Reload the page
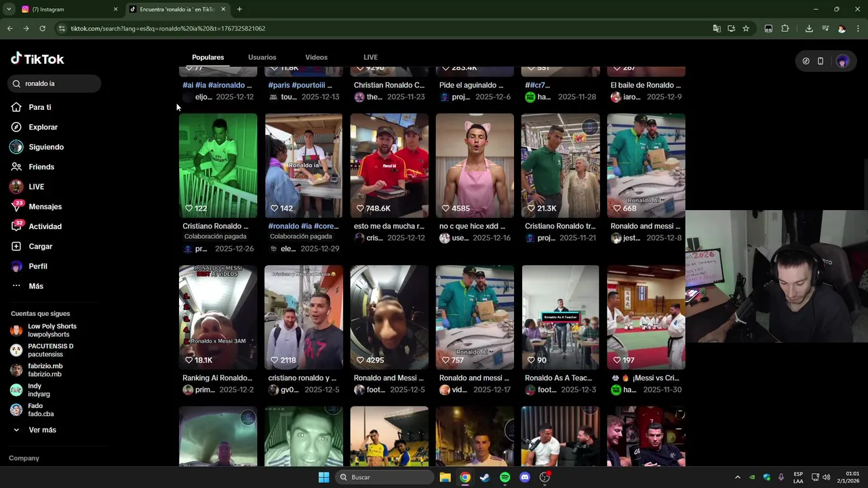The width and height of the screenshot is (868, 488). tap(42, 28)
